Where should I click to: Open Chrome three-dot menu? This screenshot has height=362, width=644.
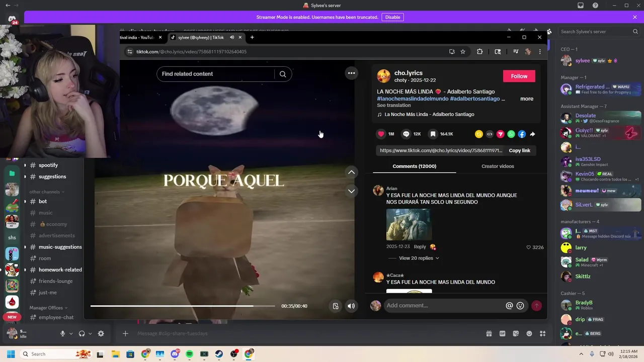(540, 51)
